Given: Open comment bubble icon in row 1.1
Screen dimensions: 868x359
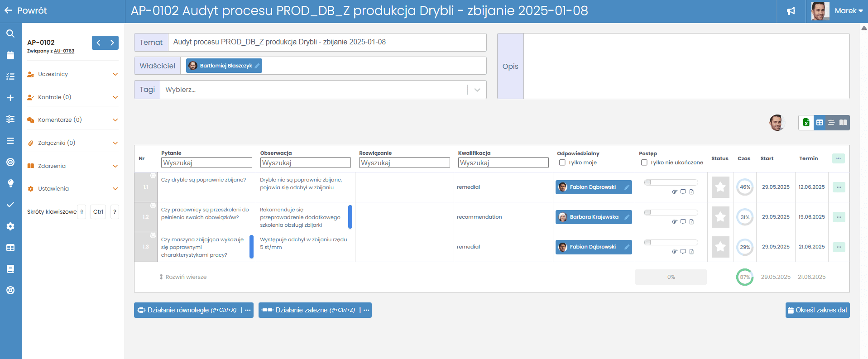Looking at the screenshot, I should tap(683, 192).
